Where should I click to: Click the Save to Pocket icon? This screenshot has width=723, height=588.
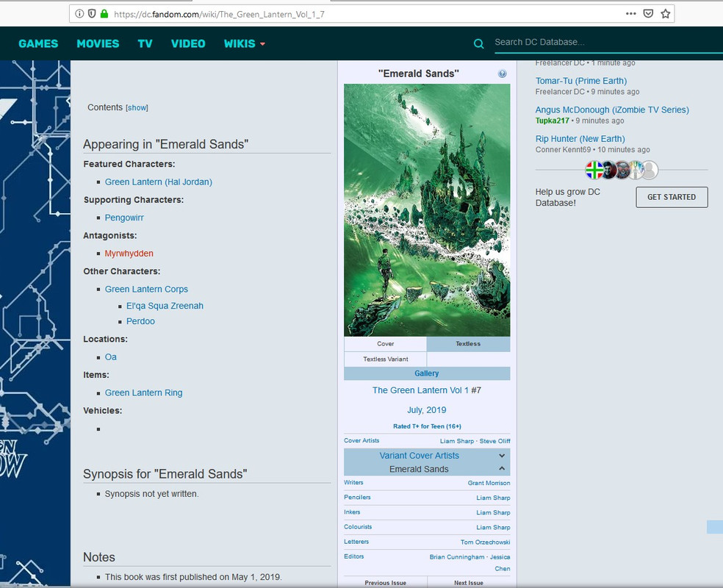[648, 14]
